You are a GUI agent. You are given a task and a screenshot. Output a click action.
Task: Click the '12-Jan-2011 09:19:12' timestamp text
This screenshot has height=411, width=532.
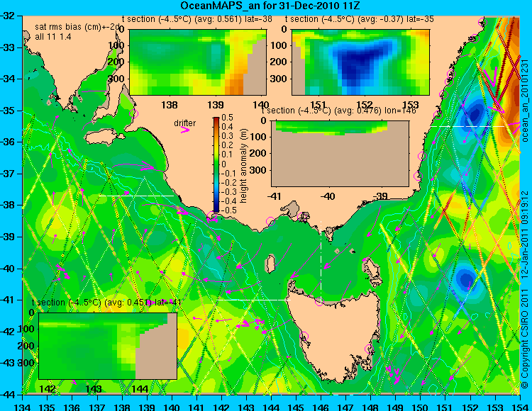pos(525,235)
